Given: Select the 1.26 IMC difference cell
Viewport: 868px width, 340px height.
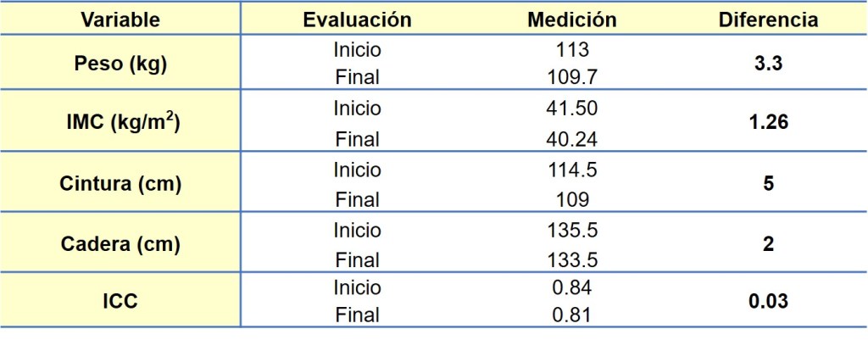Looking at the screenshot, I should pos(768,123).
